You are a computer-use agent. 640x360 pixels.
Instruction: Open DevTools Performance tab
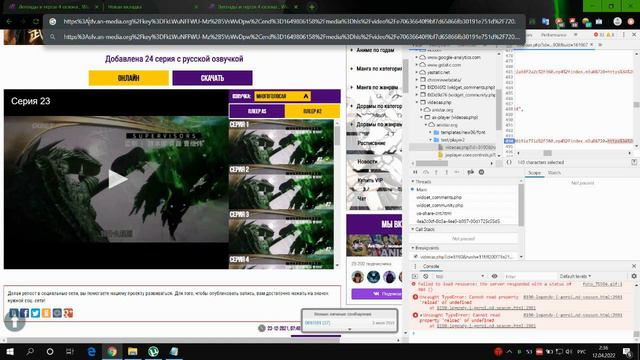click(553, 35)
